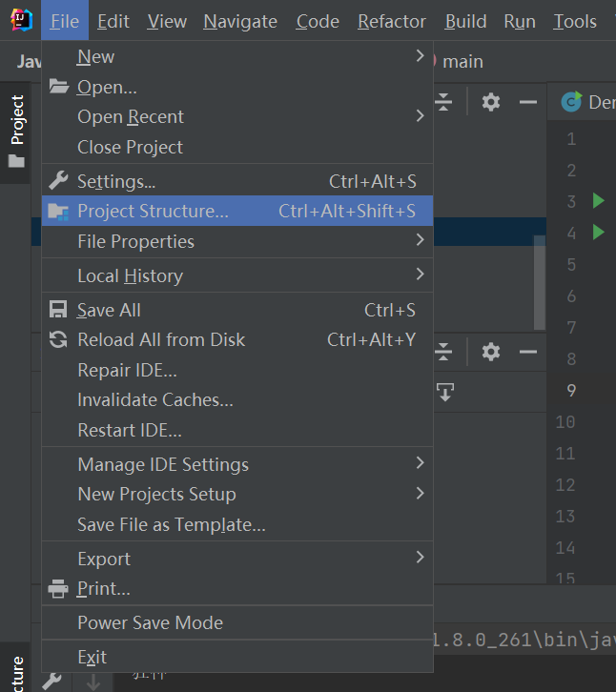Click the Project panel vertical scrollbar

[540, 281]
